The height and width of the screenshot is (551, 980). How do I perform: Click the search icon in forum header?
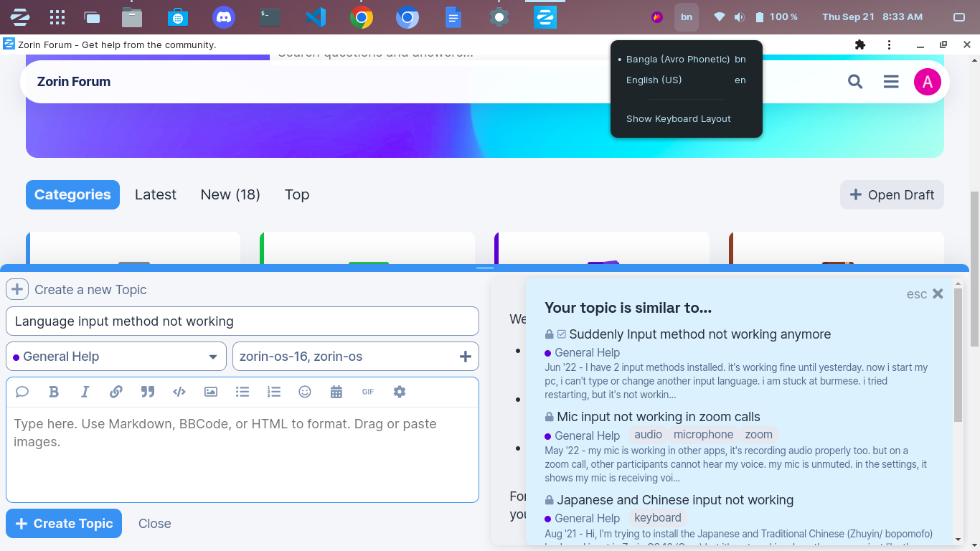(x=855, y=82)
